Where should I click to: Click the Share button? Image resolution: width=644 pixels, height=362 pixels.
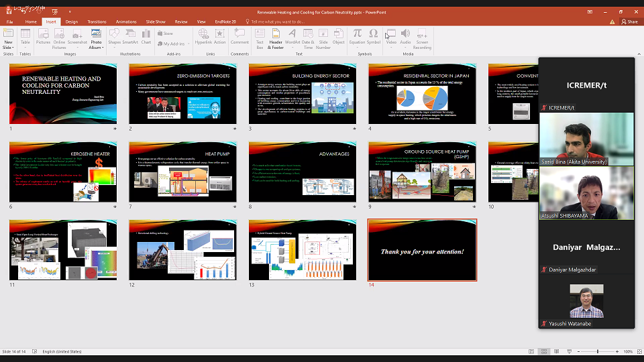(x=630, y=21)
